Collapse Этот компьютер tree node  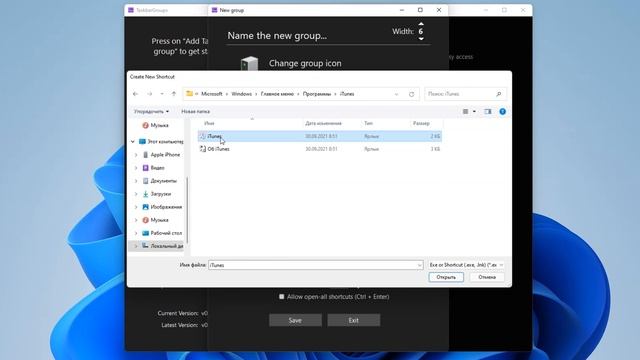coord(133,142)
